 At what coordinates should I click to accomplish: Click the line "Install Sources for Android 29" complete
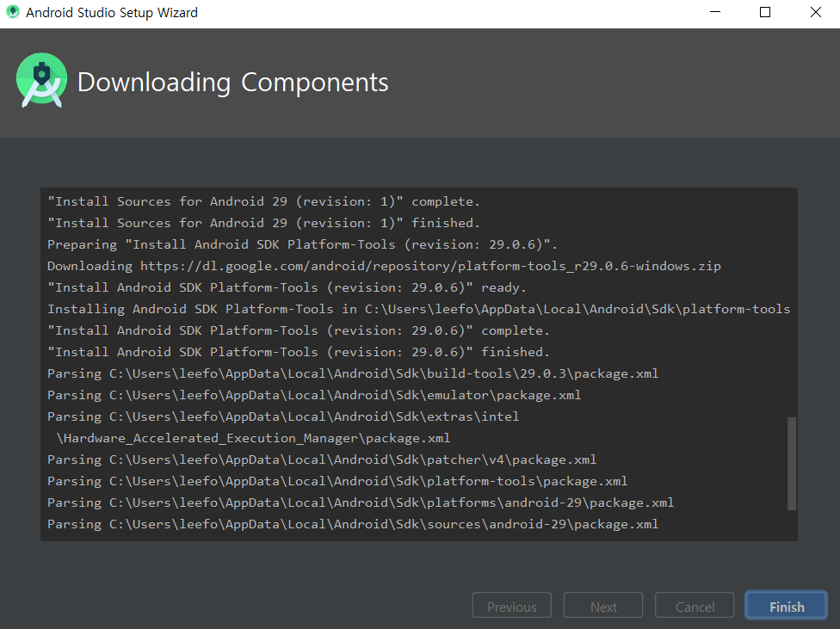click(x=263, y=201)
